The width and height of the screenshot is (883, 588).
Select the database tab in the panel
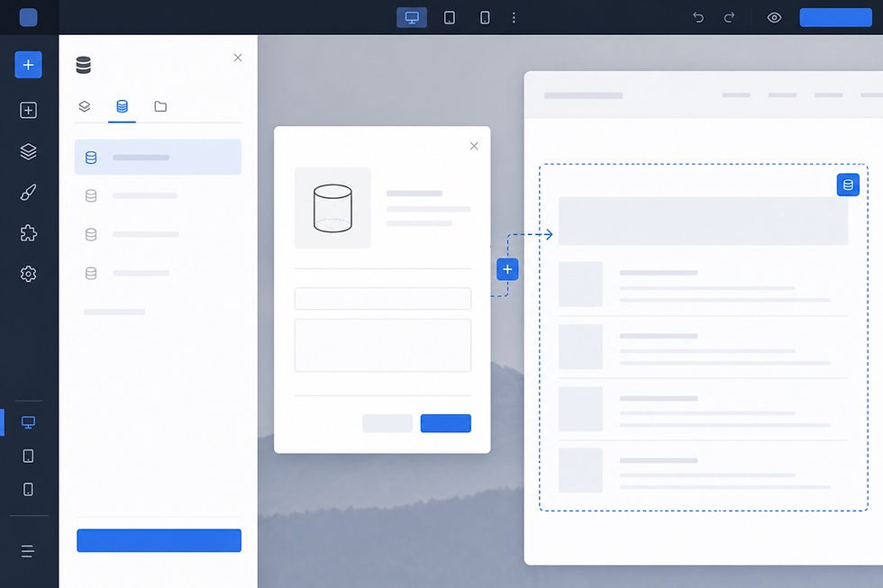click(x=122, y=106)
